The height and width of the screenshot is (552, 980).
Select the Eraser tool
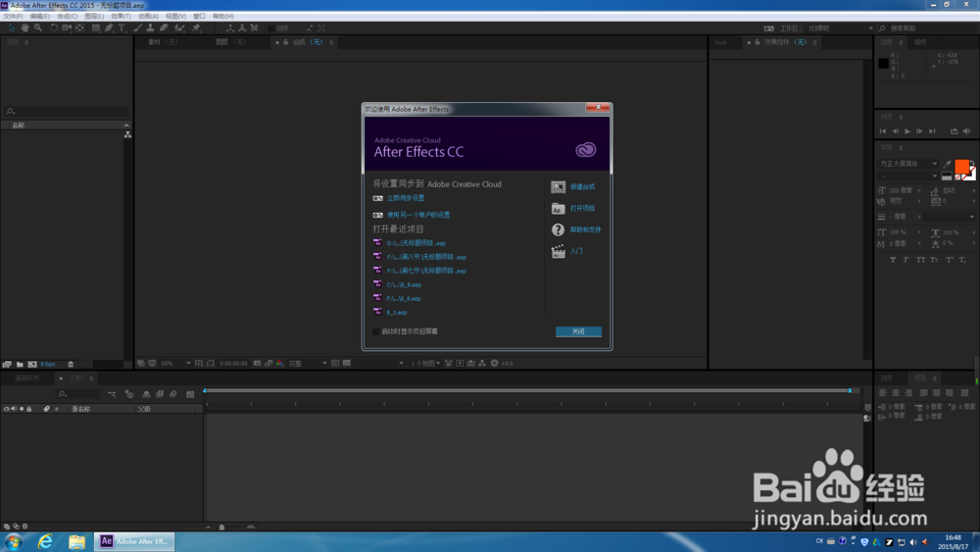coord(164,28)
